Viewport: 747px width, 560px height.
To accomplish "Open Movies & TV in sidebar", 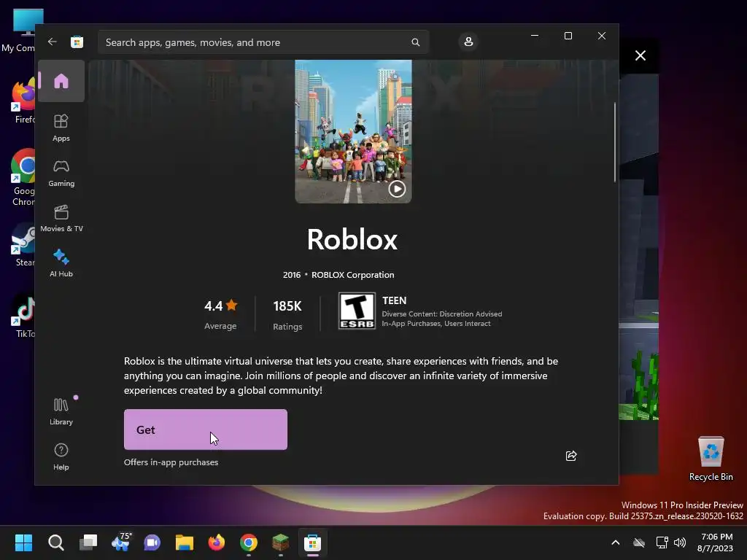I will coord(61,218).
